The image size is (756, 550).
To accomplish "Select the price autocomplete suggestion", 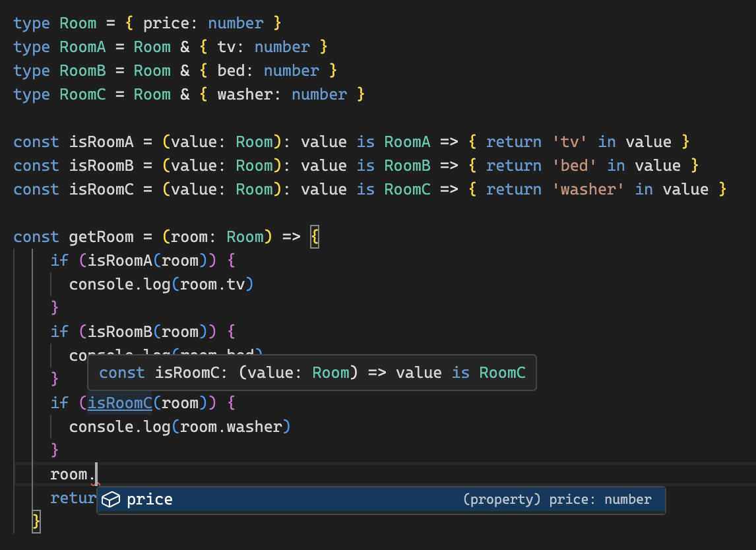I will (x=381, y=500).
